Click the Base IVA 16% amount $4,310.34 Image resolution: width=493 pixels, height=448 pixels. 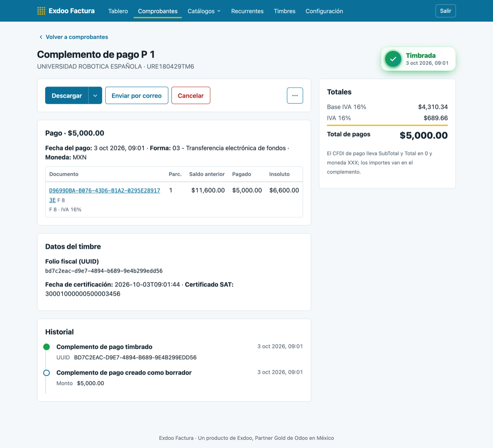[x=433, y=107]
